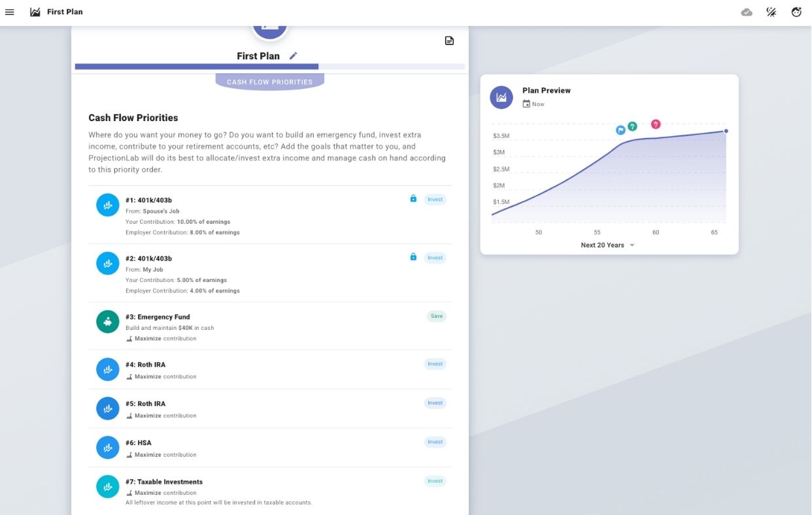Viewport: 812px width, 515px height.
Task: Expand the Next 20 Years dropdown
Action: [607, 245]
